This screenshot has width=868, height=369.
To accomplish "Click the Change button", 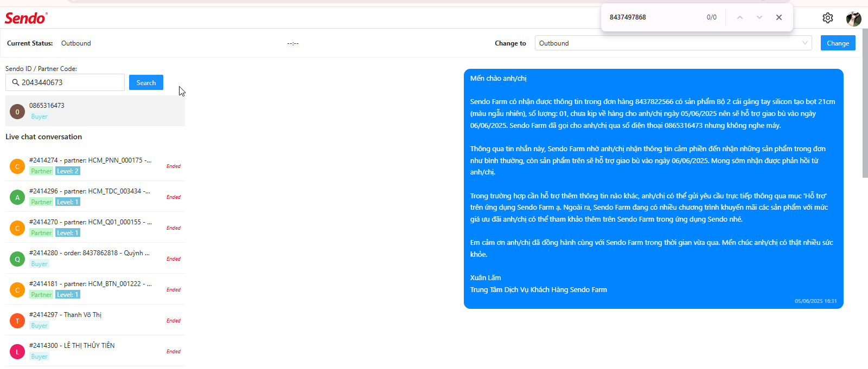I will (x=838, y=43).
